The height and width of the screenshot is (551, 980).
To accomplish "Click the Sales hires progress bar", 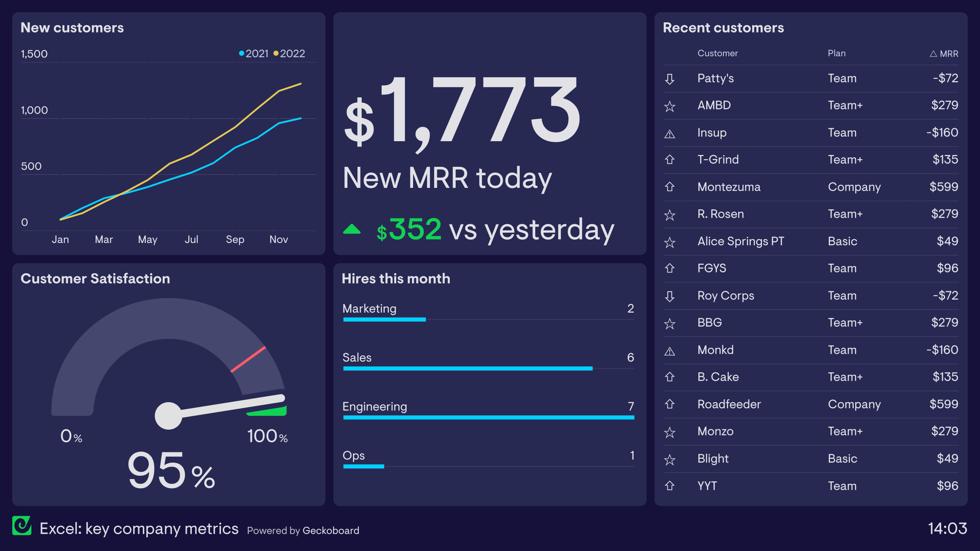I will (x=468, y=368).
